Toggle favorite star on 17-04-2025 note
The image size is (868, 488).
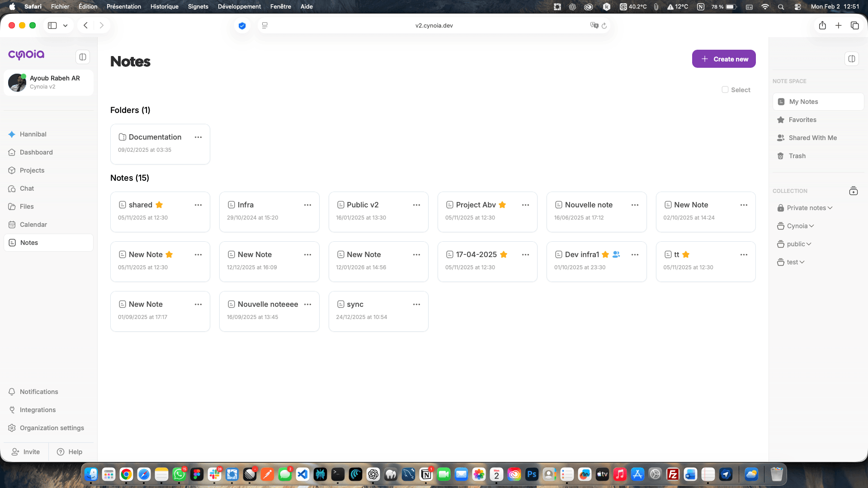point(504,254)
